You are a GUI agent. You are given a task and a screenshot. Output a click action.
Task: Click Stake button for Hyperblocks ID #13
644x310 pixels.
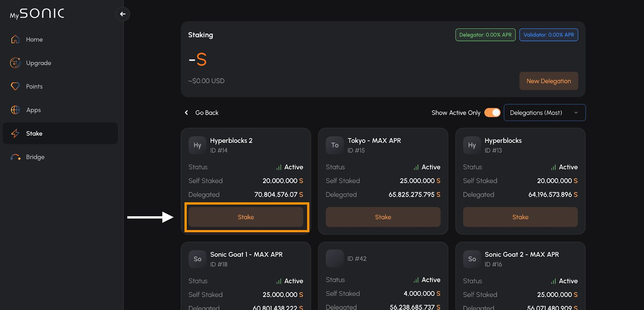520,217
